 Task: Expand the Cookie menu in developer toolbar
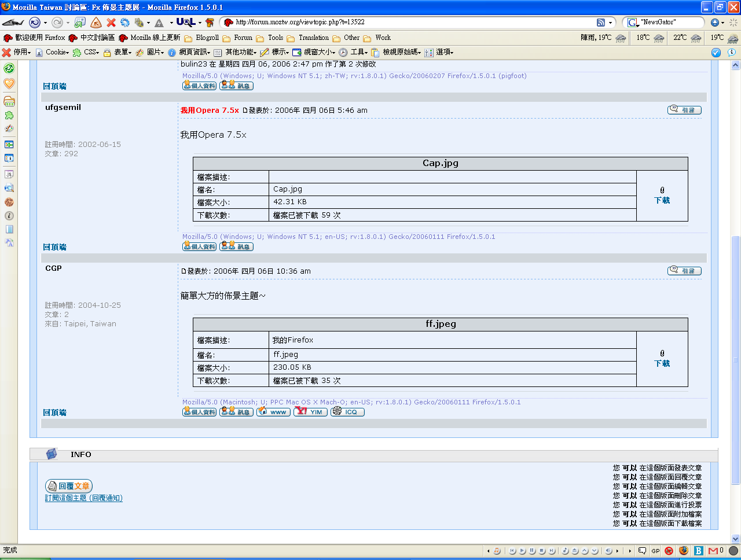click(57, 53)
